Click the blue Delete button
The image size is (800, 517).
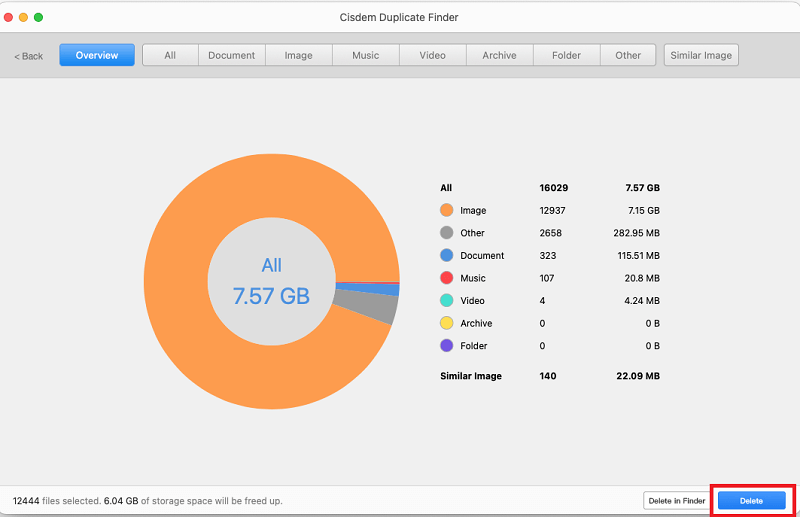(x=752, y=501)
